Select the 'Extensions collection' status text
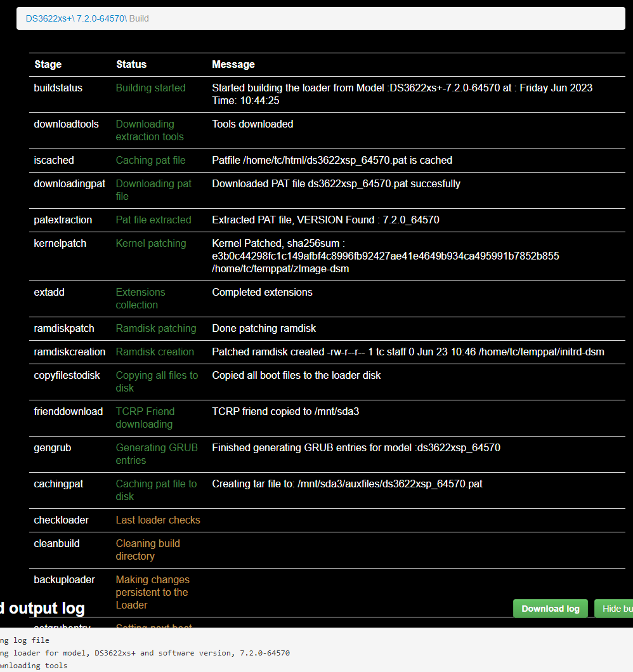633x672 pixels. (140, 299)
